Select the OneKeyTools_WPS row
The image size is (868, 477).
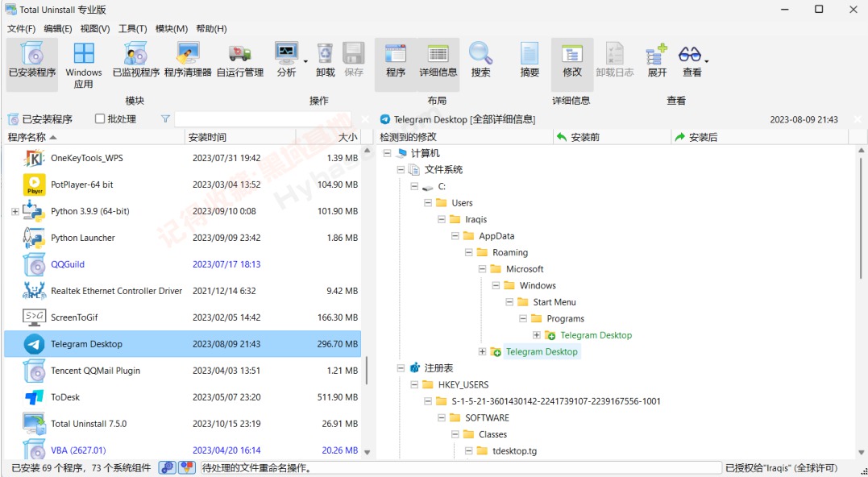point(183,158)
